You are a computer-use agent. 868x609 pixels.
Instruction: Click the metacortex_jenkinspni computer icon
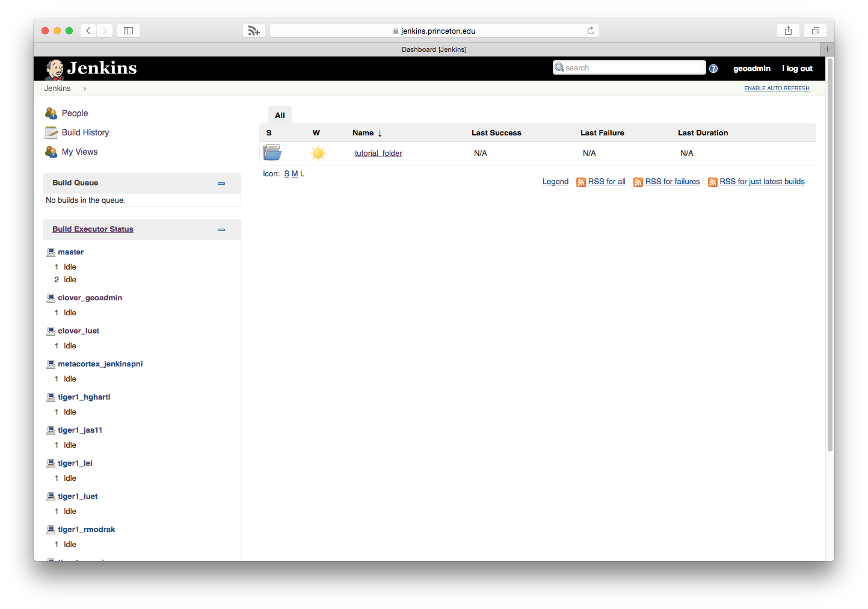(51, 363)
